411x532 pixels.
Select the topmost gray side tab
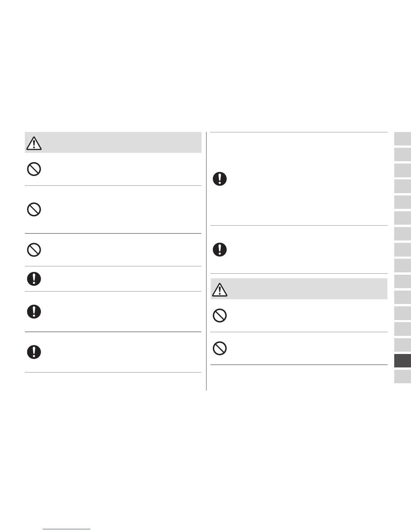[403, 139]
